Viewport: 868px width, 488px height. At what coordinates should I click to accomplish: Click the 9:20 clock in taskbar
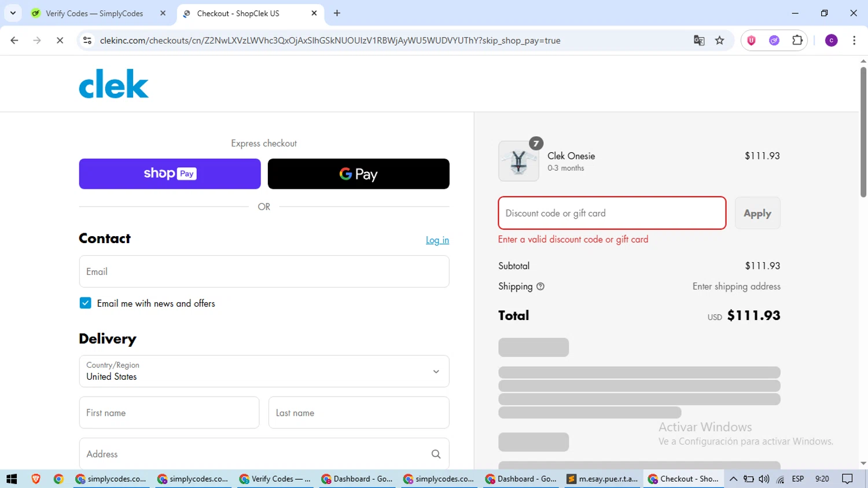tap(822, 479)
